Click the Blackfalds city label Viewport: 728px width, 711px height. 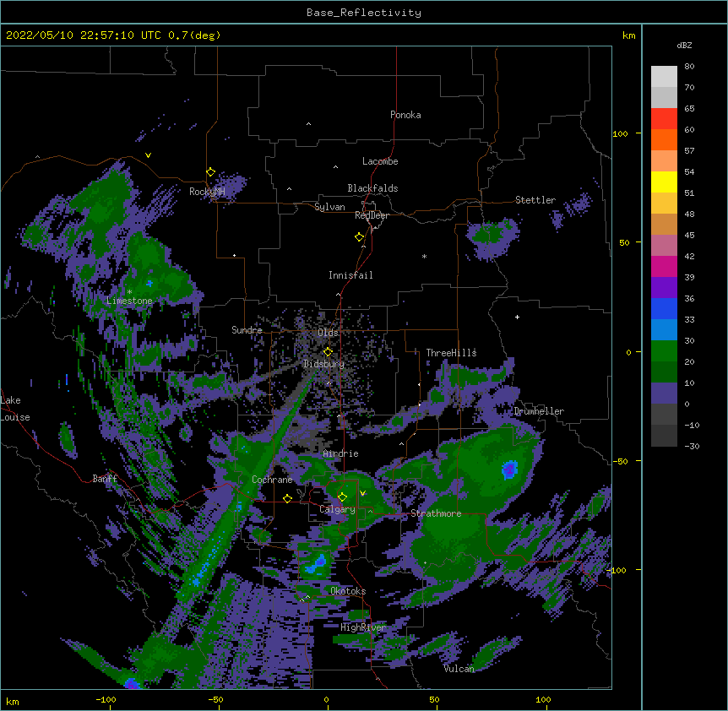point(372,188)
